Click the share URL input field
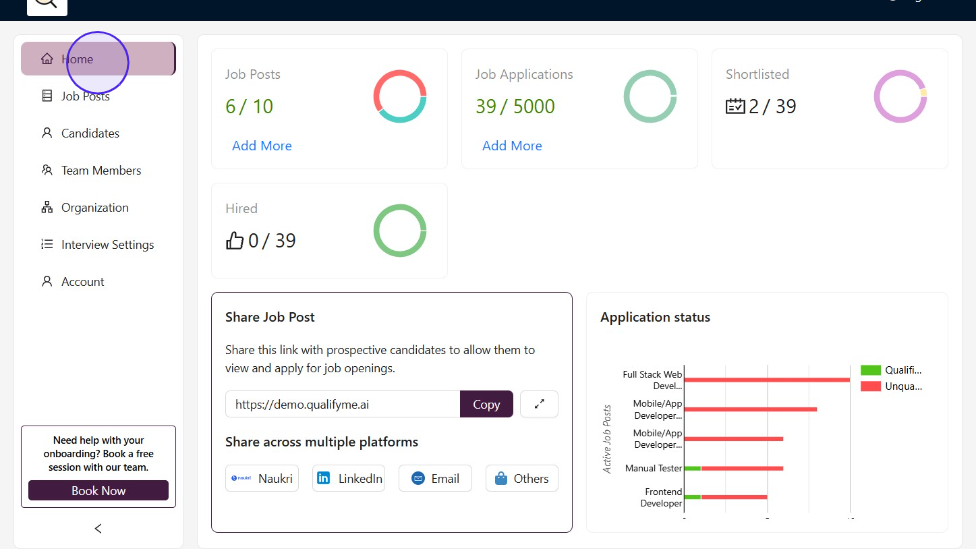The width and height of the screenshot is (976, 550). click(x=342, y=404)
